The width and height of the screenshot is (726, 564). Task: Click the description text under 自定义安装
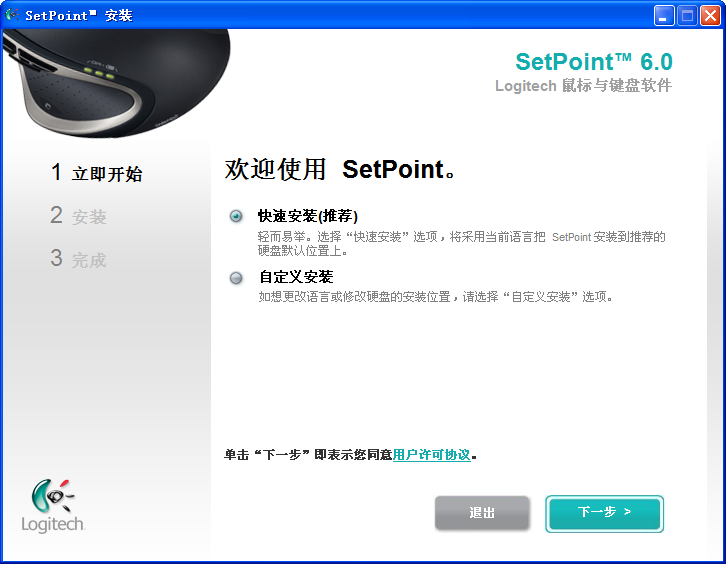pyautogui.click(x=435, y=297)
